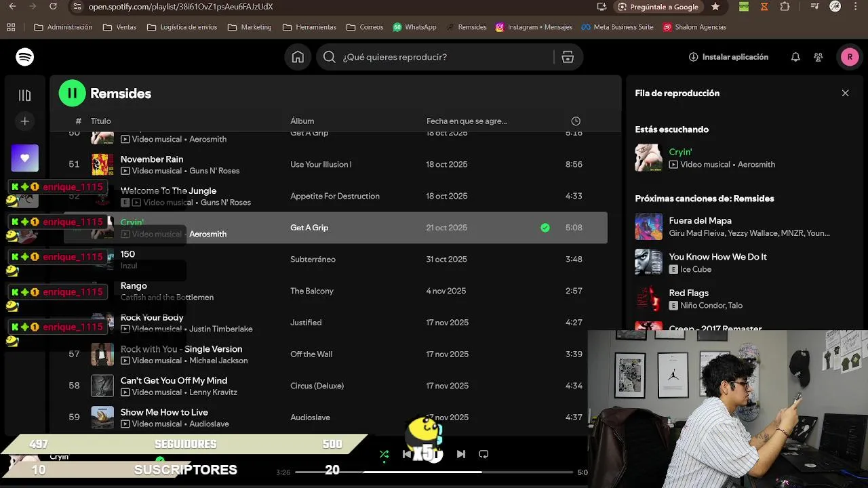The image size is (868, 488).
Task: Open Off the Wall album link
Action: (311, 354)
